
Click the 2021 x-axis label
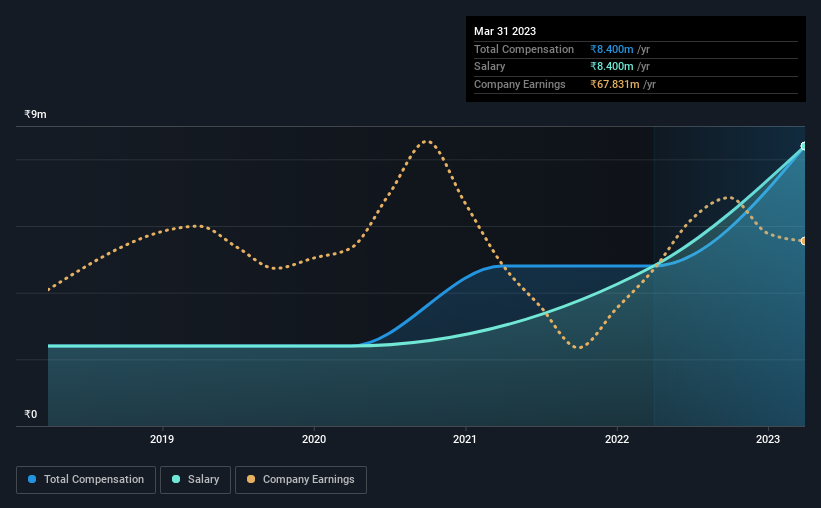point(464,439)
